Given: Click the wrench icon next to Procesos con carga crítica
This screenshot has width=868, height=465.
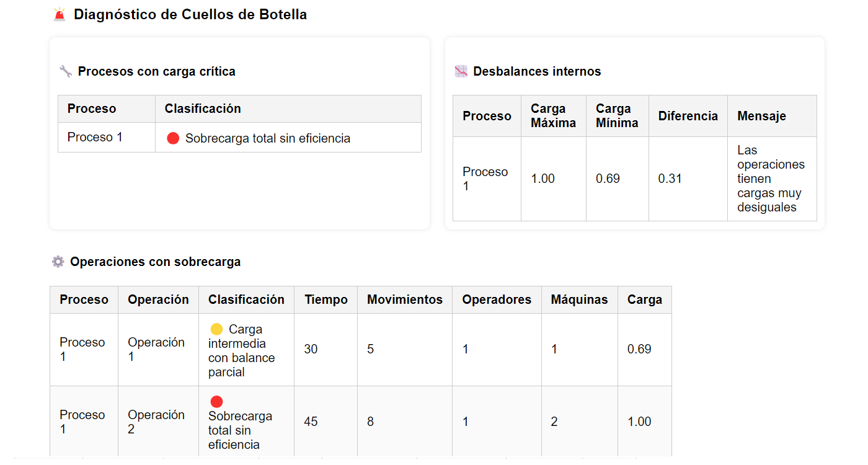Looking at the screenshot, I should pyautogui.click(x=65, y=71).
